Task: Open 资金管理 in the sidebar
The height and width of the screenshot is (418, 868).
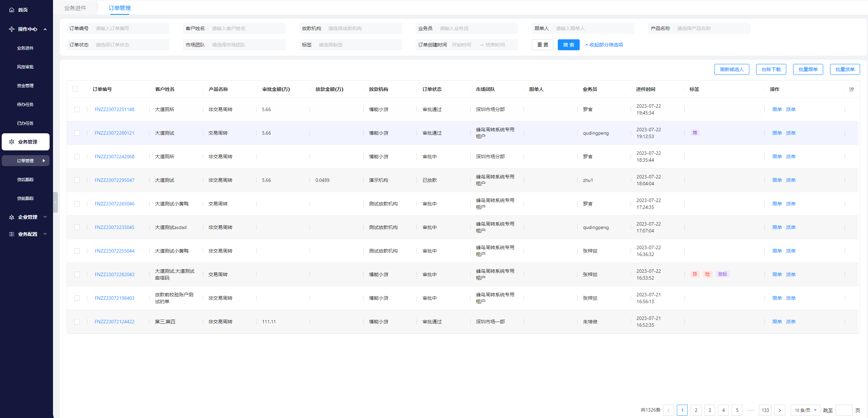Action: pyautogui.click(x=25, y=86)
